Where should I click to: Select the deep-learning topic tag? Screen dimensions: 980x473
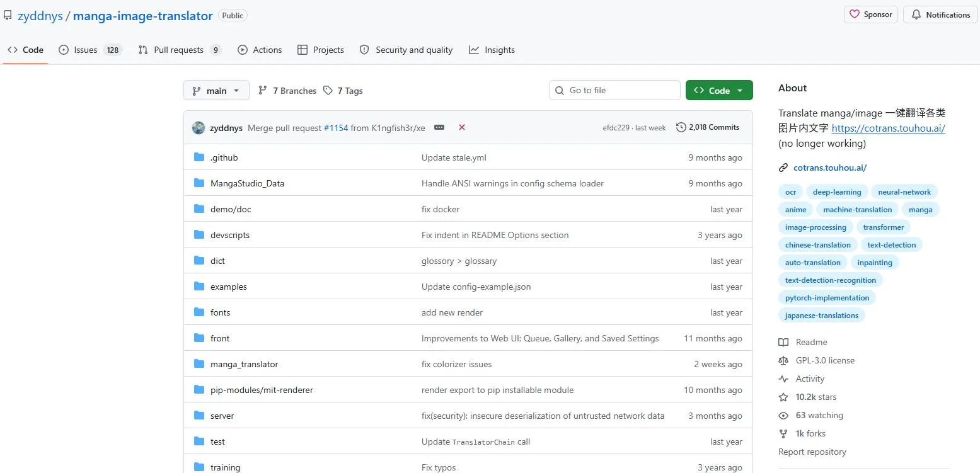point(837,192)
